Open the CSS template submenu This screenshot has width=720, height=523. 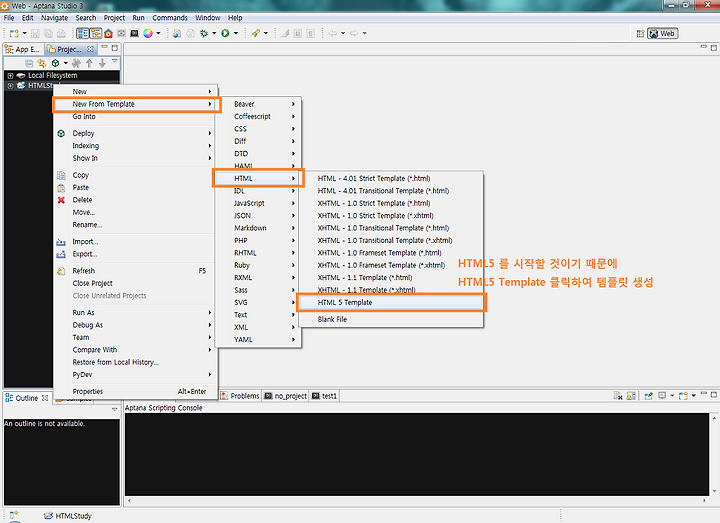(258, 129)
